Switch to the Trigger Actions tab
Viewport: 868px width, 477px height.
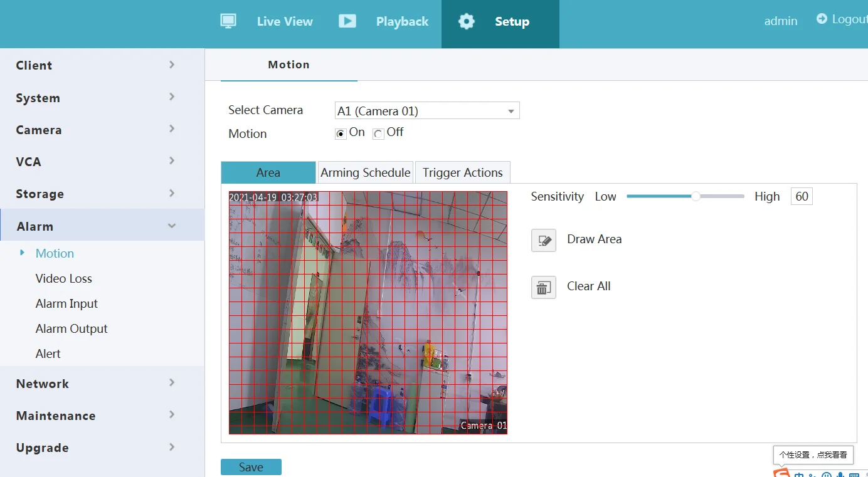pyautogui.click(x=463, y=172)
